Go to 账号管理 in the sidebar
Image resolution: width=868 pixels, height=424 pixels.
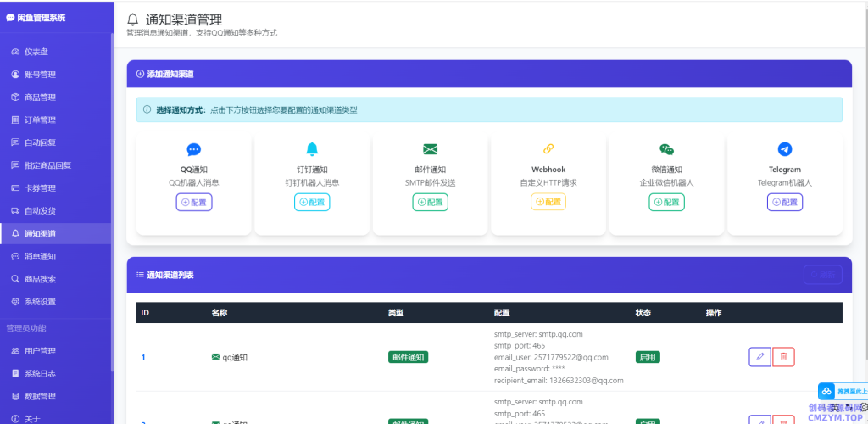pyautogui.click(x=39, y=75)
